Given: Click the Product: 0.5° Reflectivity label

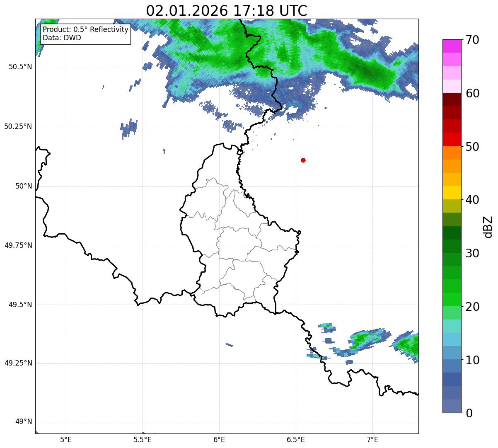Looking at the screenshot, I should pos(85,30).
